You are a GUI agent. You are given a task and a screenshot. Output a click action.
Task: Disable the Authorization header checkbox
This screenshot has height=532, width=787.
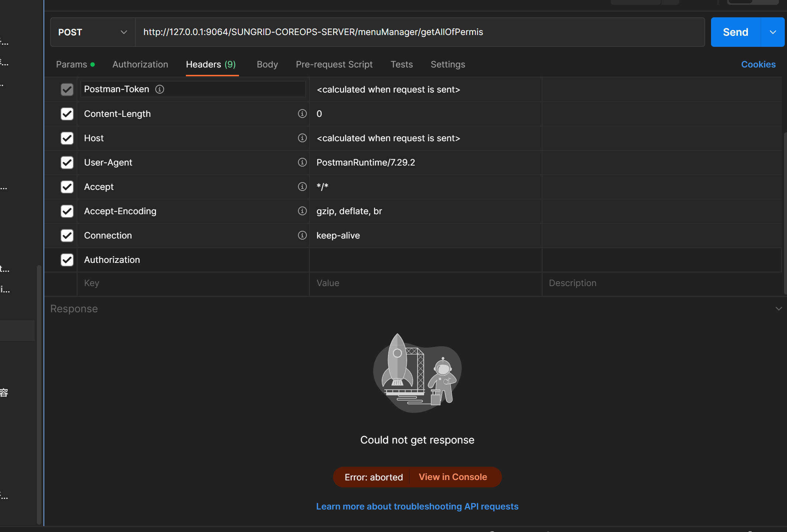pyautogui.click(x=67, y=260)
